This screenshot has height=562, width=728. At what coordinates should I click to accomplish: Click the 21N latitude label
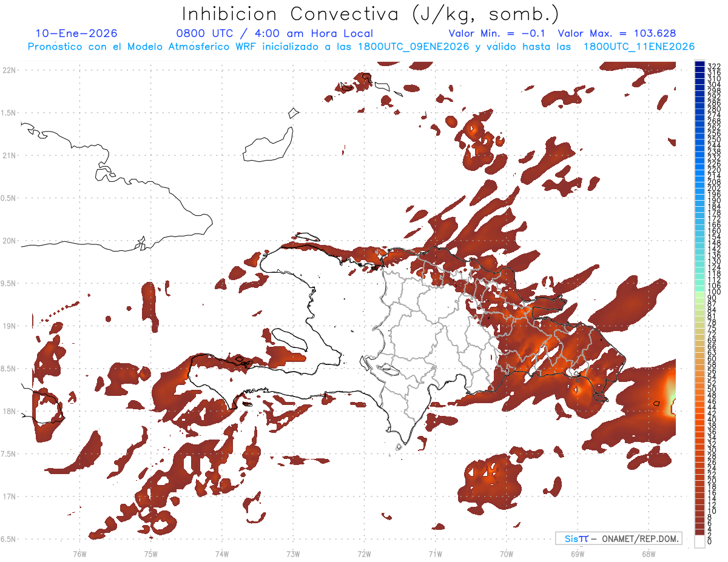9,155
